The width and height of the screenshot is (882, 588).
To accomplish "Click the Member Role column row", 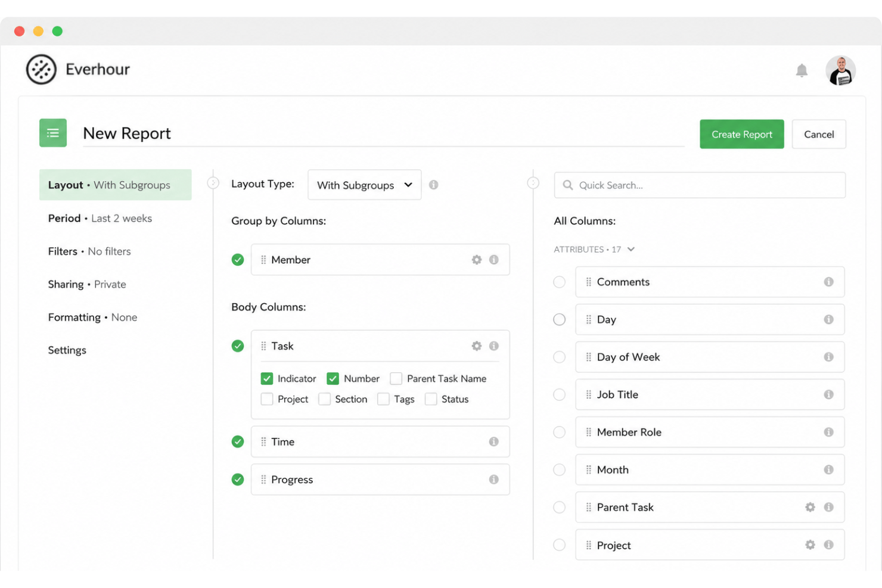I will click(710, 432).
